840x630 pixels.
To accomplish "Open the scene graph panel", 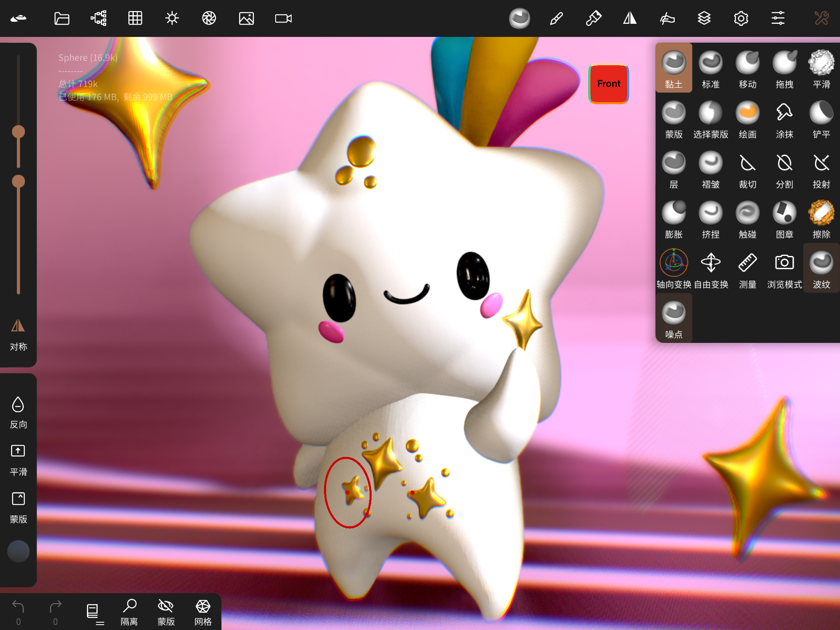I will [97, 18].
